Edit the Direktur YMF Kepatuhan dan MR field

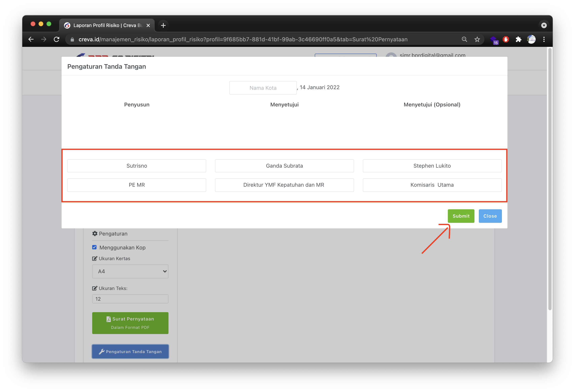(x=284, y=185)
